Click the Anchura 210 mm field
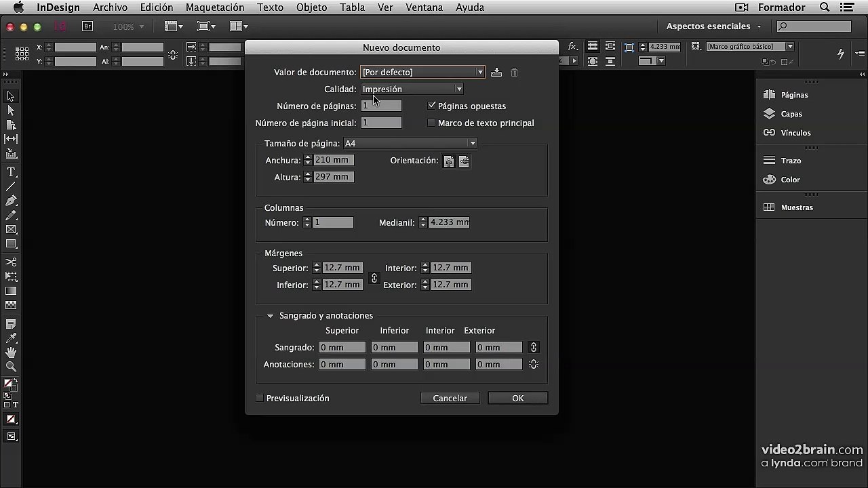This screenshot has height=488, width=868. (x=333, y=160)
